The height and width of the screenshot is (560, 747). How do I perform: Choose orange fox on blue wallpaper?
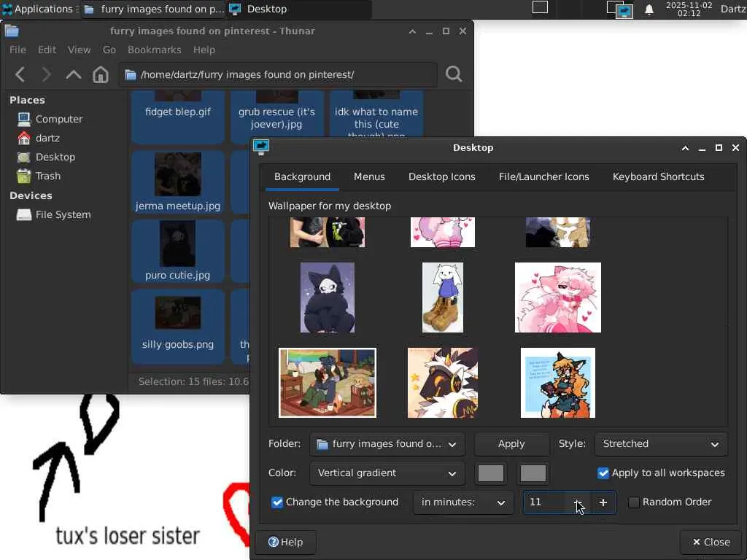coord(558,383)
